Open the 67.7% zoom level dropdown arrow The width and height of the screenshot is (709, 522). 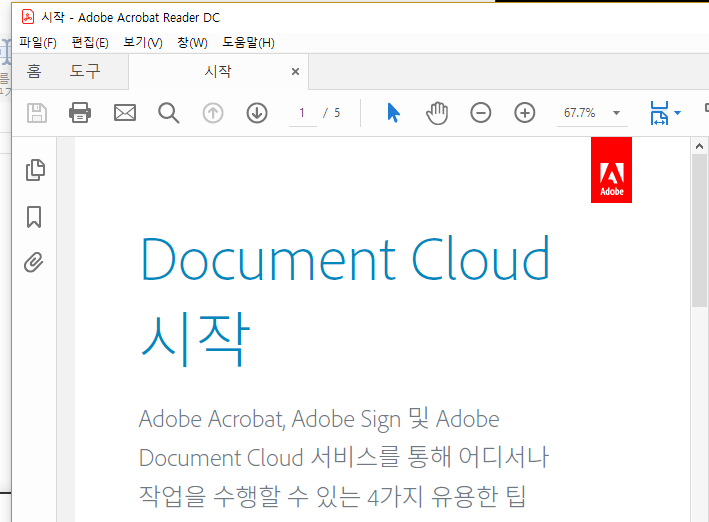(x=616, y=113)
